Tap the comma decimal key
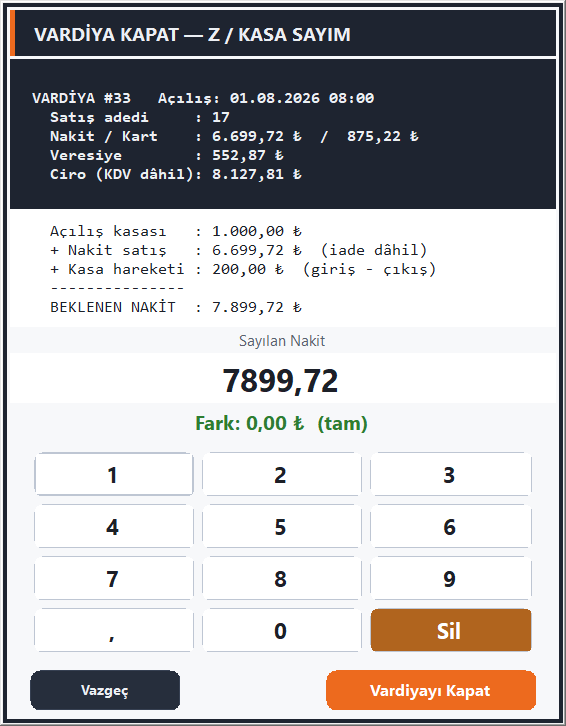Screen dimensions: 566x726 tap(114, 630)
